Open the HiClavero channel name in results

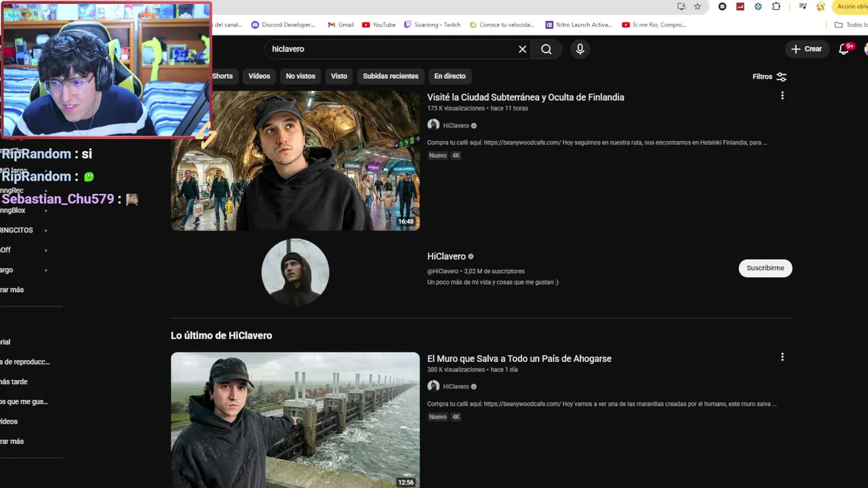click(x=446, y=256)
